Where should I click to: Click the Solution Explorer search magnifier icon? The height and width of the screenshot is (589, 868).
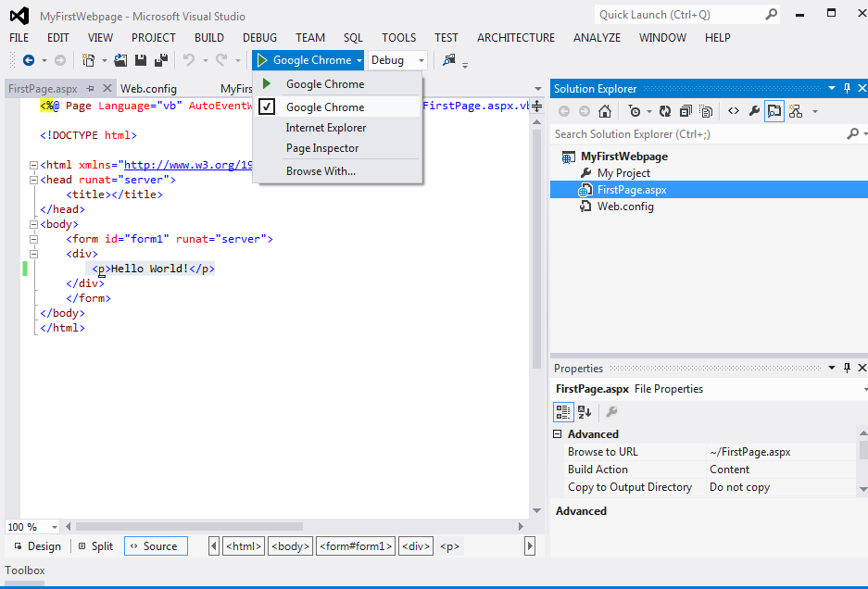[x=853, y=133]
